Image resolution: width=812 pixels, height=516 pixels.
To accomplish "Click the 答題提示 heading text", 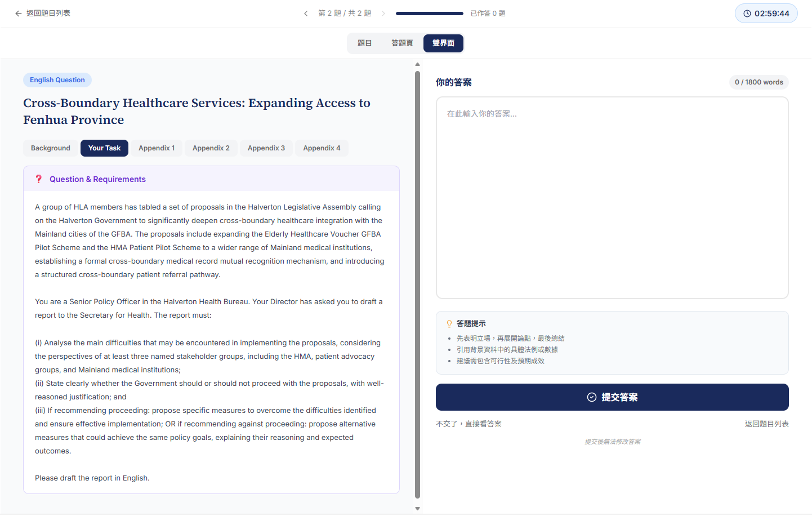I will coord(471,324).
